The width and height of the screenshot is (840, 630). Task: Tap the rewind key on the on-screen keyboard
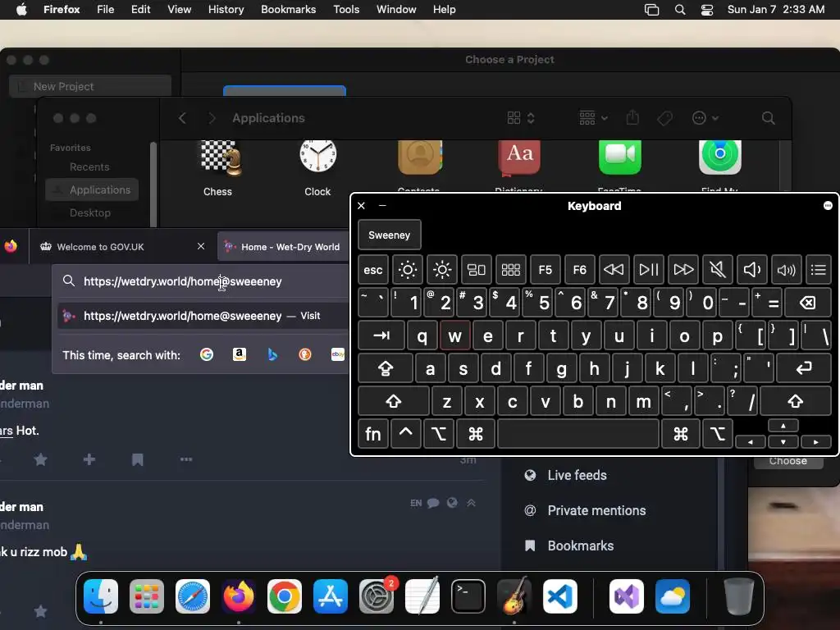tap(614, 269)
